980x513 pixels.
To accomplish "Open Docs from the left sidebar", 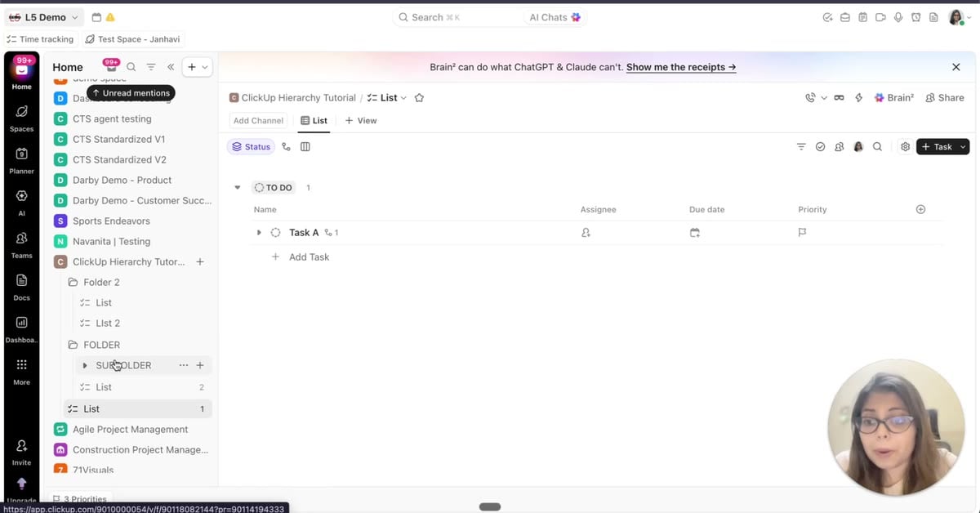I will tap(21, 286).
